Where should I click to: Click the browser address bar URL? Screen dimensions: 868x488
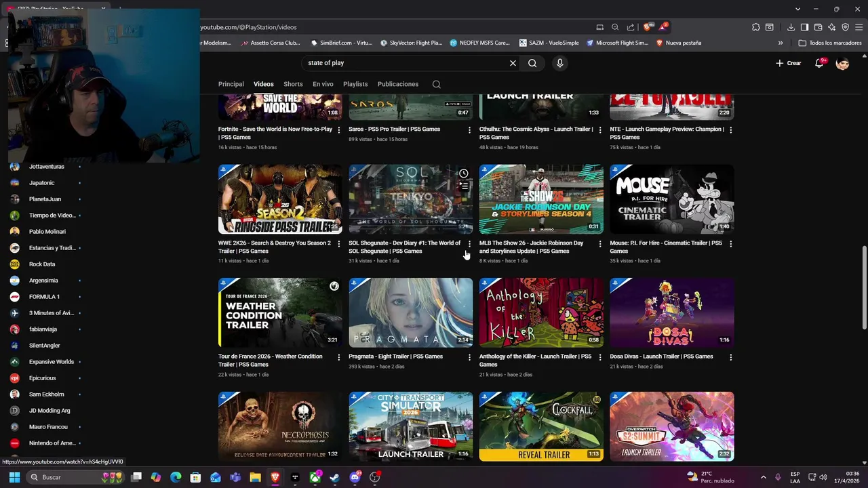coord(249,27)
